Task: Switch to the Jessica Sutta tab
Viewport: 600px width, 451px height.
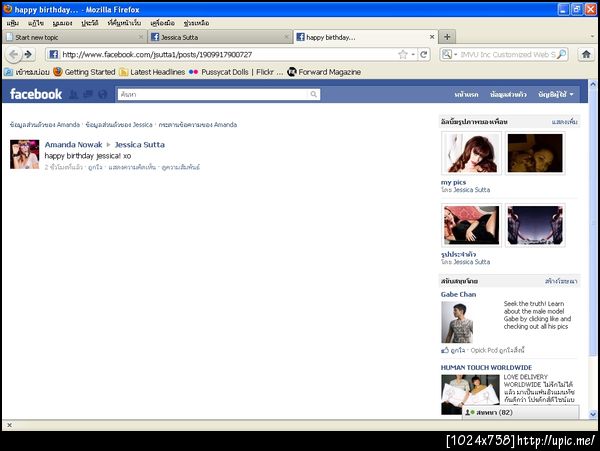Action: tap(220, 37)
